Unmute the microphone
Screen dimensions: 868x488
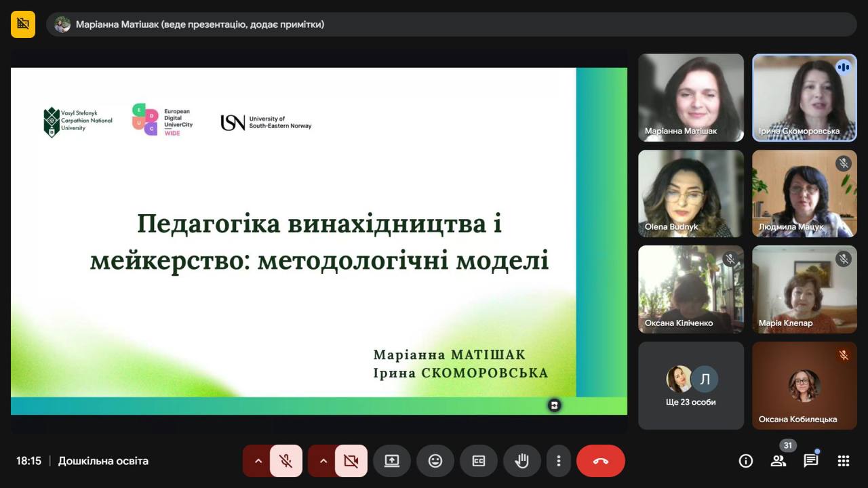click(286, 461)
